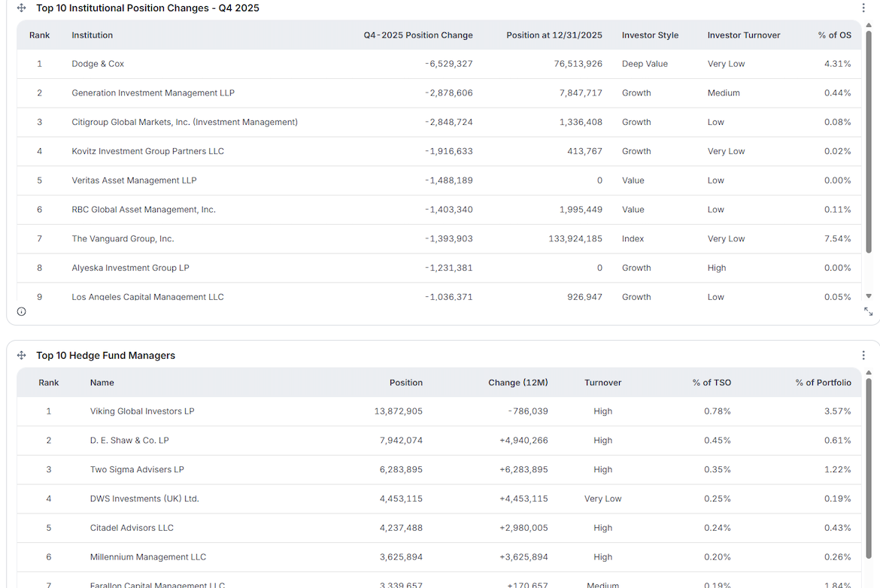Sort by the % of Portfolio column header
Viewport: 880px width, 588px height.
tap(824, 382)
